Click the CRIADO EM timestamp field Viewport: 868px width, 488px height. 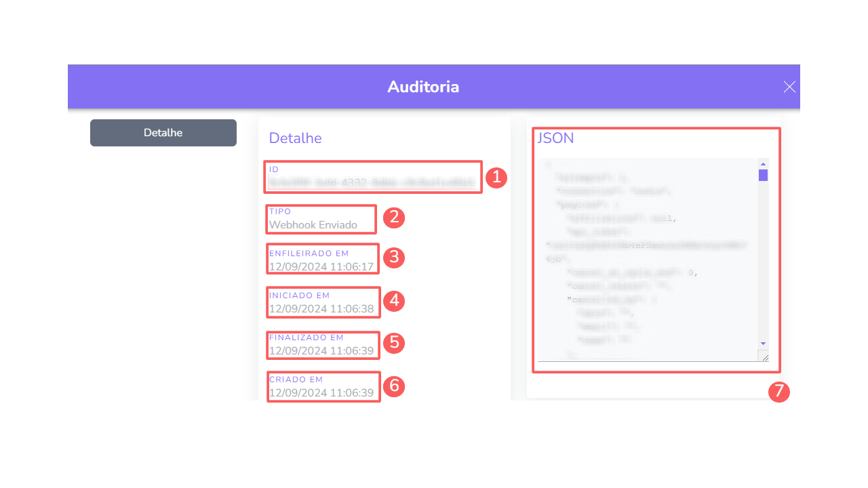(321, 392)
